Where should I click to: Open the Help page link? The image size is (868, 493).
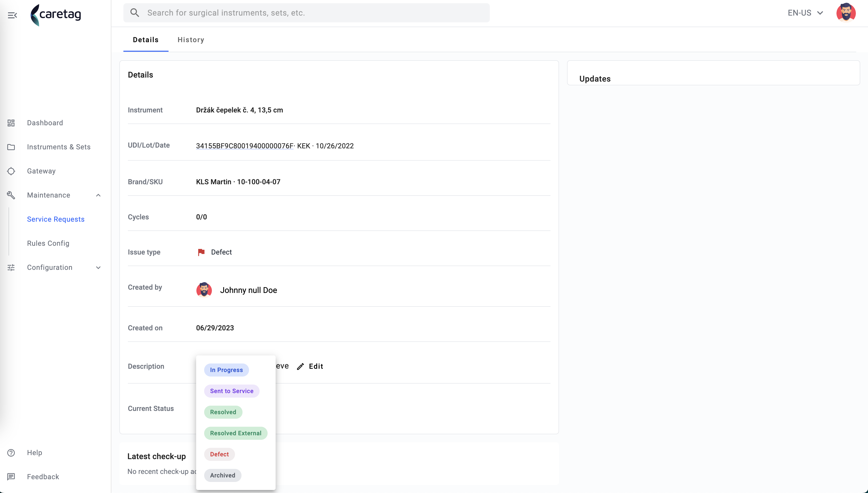click(35, 453)
